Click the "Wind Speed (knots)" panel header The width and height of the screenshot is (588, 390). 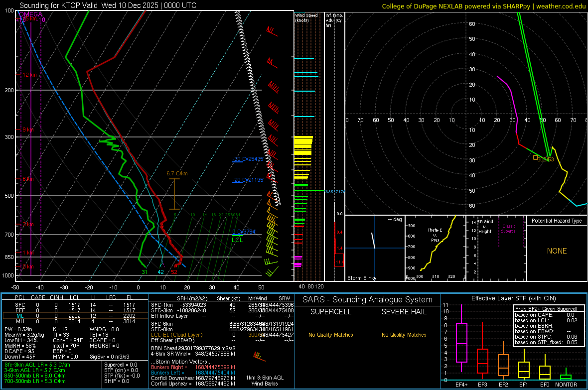pyautogui.click(x=306, y=17)
